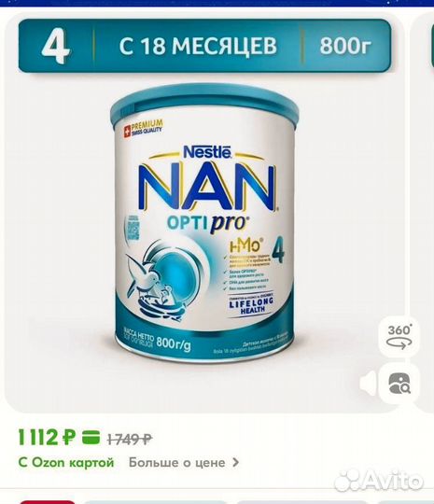This screenshot has width=434, height=504.
Task: Click the large 4 in banner
Action: (x=55, y=46)
